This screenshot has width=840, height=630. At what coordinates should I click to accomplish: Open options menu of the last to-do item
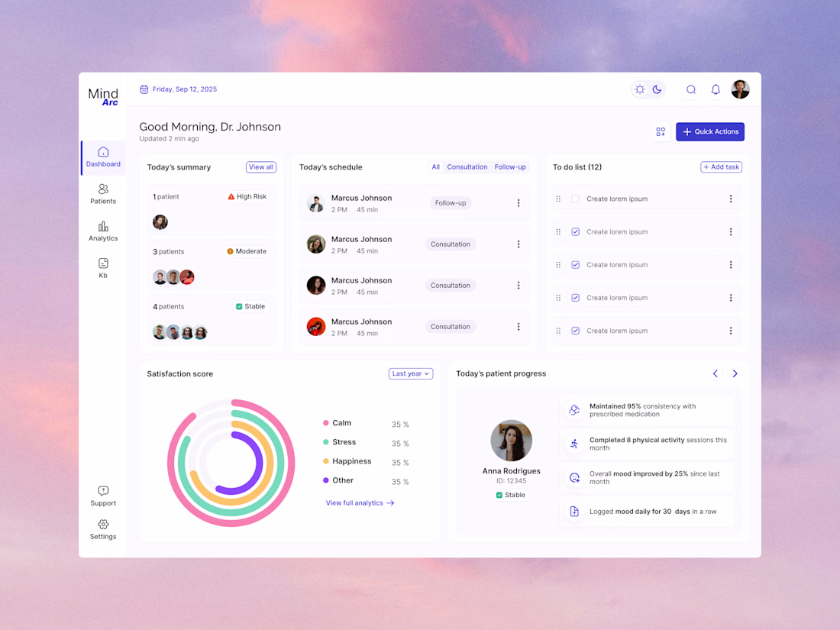click(731, 331)
